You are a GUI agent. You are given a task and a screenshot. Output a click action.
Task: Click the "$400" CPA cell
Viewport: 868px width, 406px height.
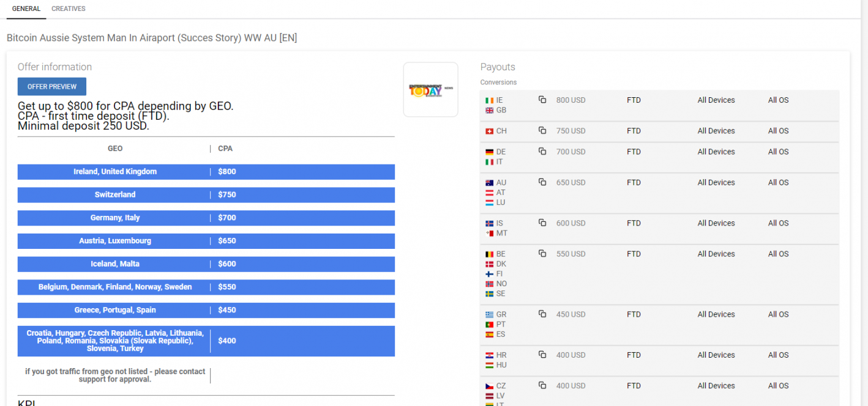point(226,341)
